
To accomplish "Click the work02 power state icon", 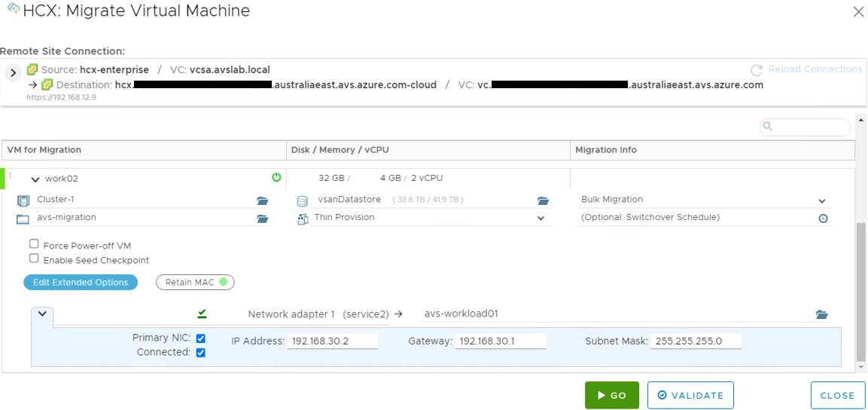I will click(277, 177).
